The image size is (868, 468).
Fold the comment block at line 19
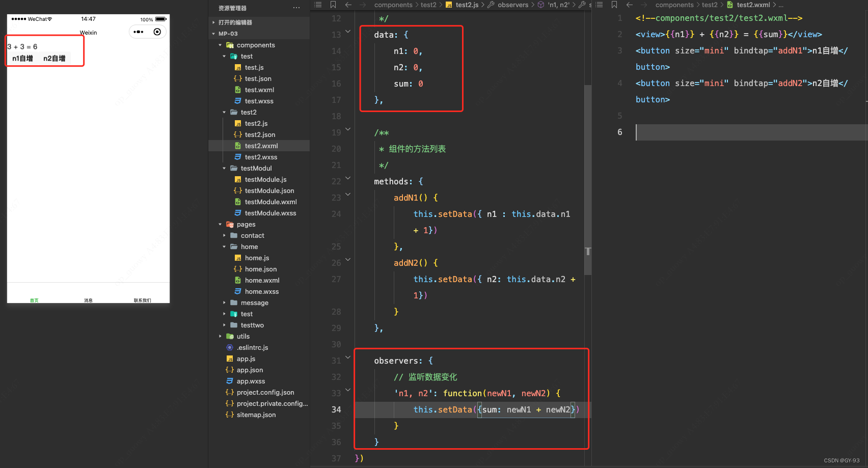pos(348,129)
